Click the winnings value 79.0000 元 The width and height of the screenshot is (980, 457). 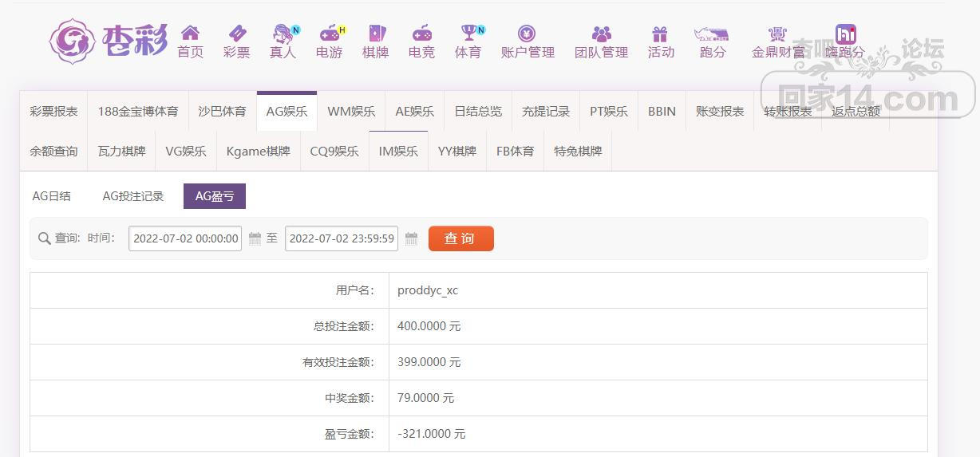tap(426, 398)
